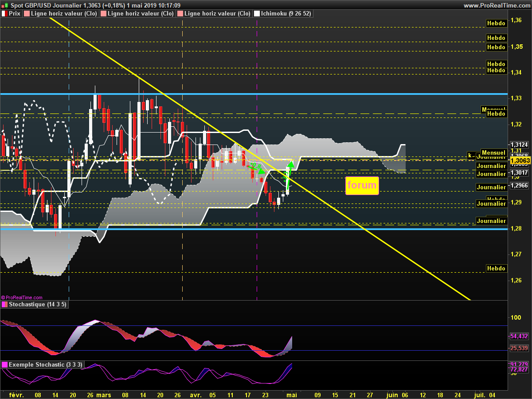This screenshot has width=532, height=399.
Task: Select the Journalier label nearest the 1,28 level
Action: tap(491, 221)
